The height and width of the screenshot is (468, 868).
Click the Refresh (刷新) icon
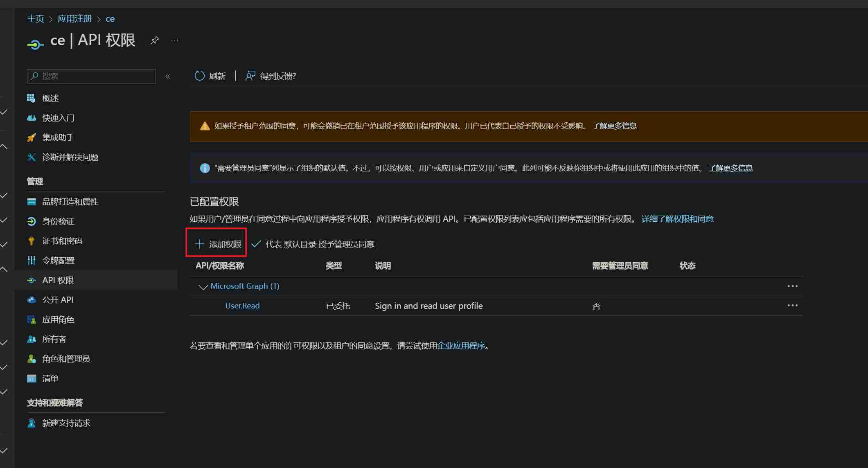[199, 76]
